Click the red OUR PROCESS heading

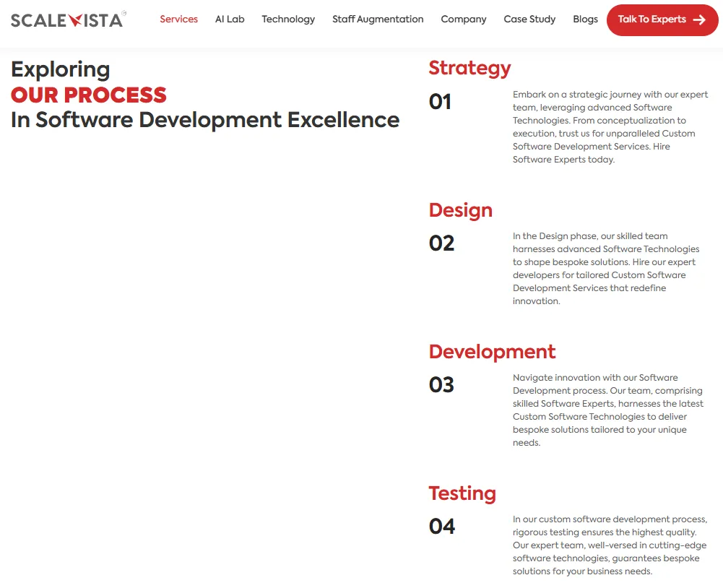click(x=89, y=95)
